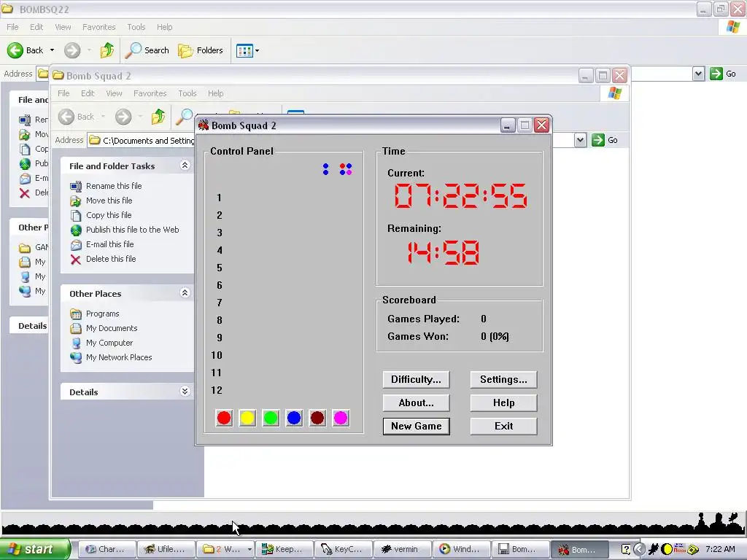Click the Search magnifier in Bomb Squad 2 folder window
The image size is (747, 560).
(x=185, y=117)
